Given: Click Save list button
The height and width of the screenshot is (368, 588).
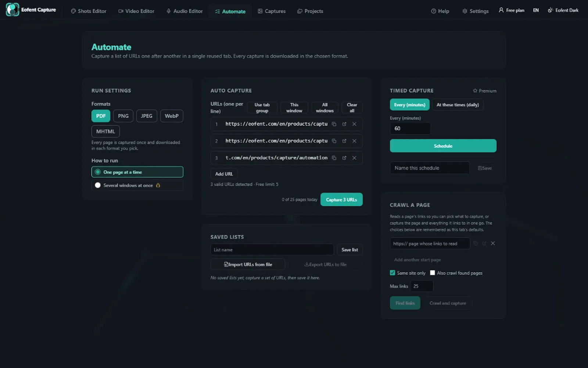Looking at the screenshot, I should coord(349,250).
